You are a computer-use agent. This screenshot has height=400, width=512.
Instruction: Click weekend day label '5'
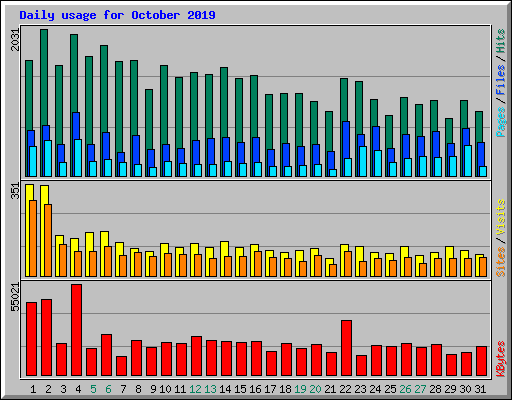[x=93, y=389]
